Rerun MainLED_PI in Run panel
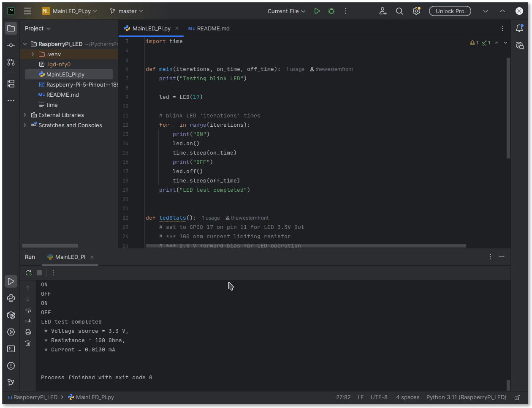532x408 pixels. pyautogui.click(x=28, y=273)
